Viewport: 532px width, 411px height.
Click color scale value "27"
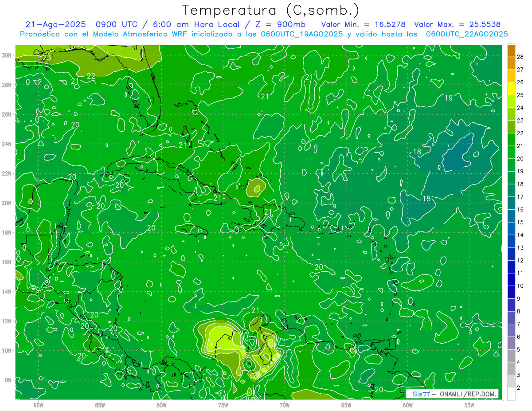pos(520,70)
